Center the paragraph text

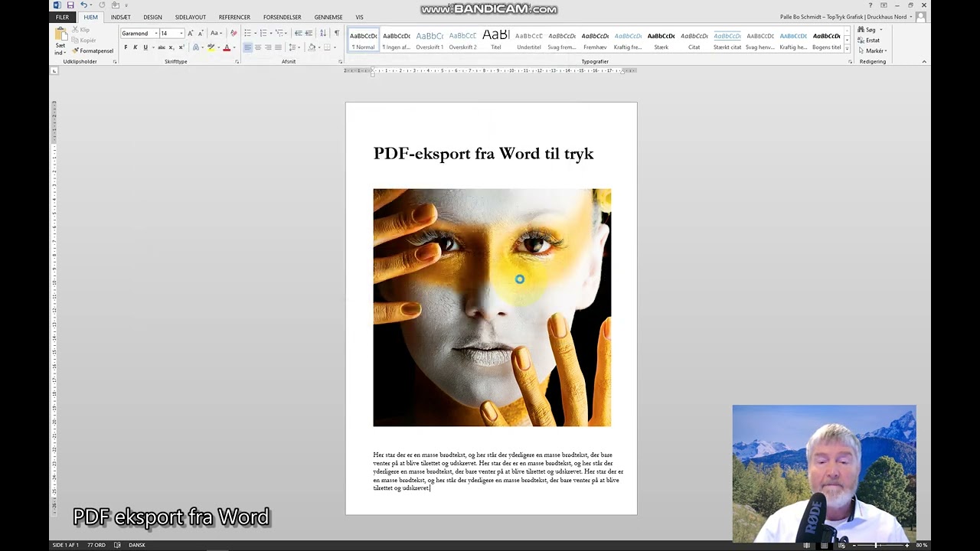(258, 47)
